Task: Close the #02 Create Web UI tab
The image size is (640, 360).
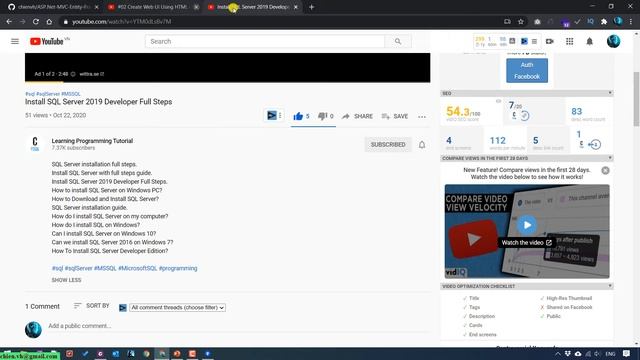Action: click(x=196, y=7)
